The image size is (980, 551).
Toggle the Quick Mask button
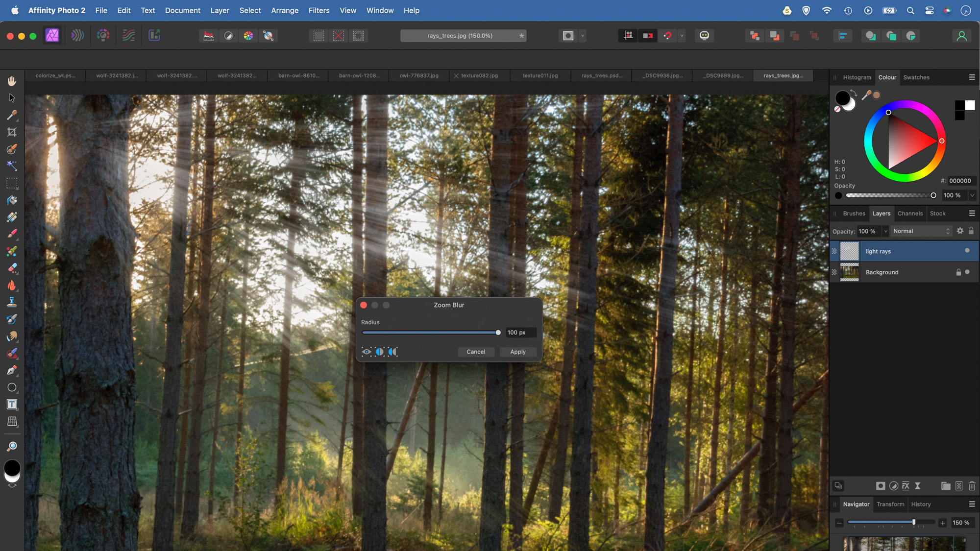pyautogui.click(x=568, y=36)
